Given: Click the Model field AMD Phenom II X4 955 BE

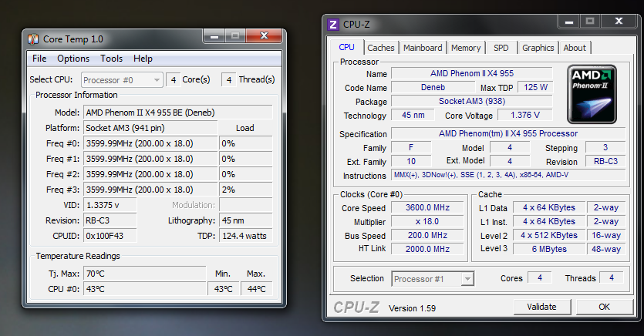Looking at the screenshot, I should coord(178,113).
